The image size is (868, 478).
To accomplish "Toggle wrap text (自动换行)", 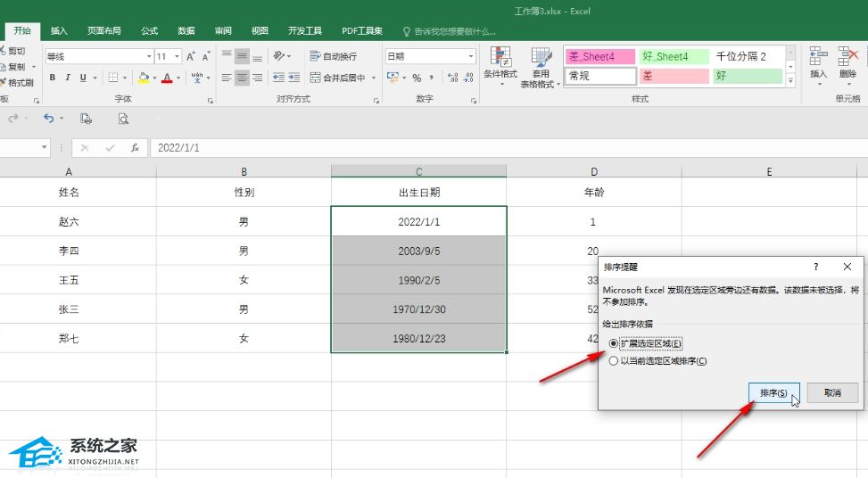I will point(334,56).
